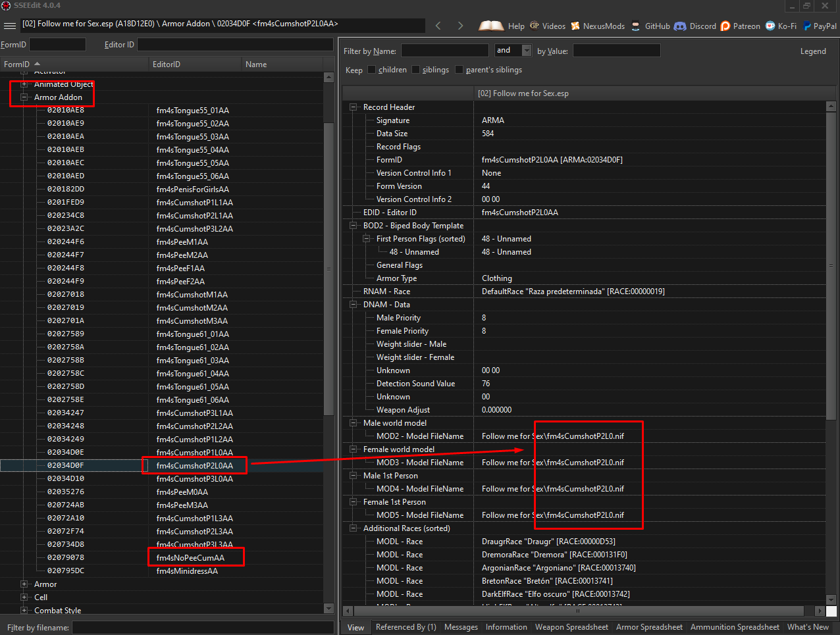
Task: Focus the Editor ID search field
Action: pos(235,45)
